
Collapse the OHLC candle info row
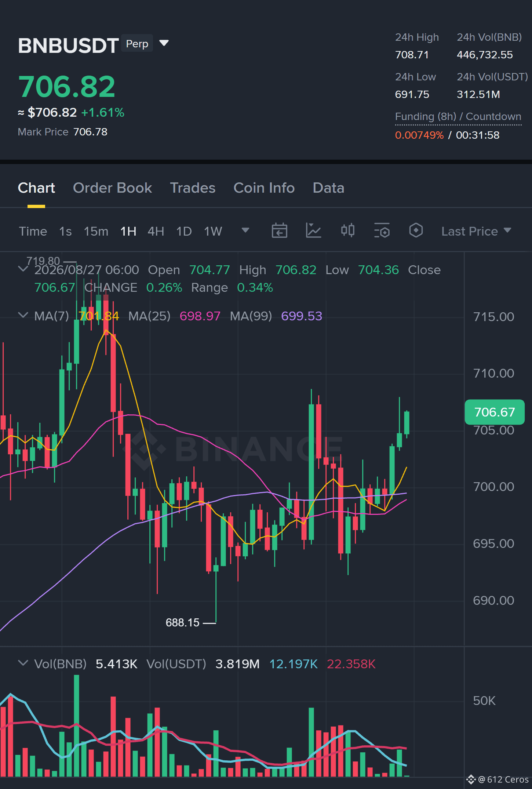click(23, 269)
